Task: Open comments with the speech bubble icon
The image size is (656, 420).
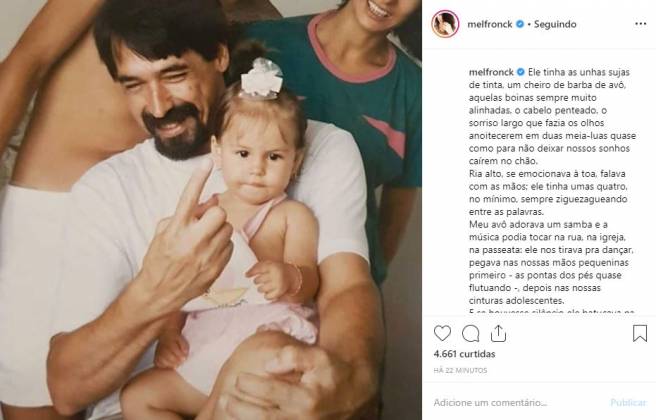Action: (470, 333)
